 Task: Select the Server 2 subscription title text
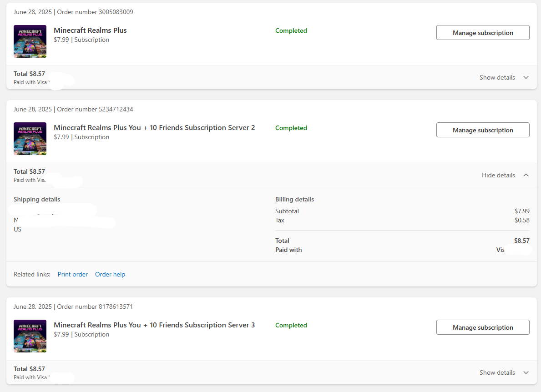pyautogui.click(x=155, y=127)
